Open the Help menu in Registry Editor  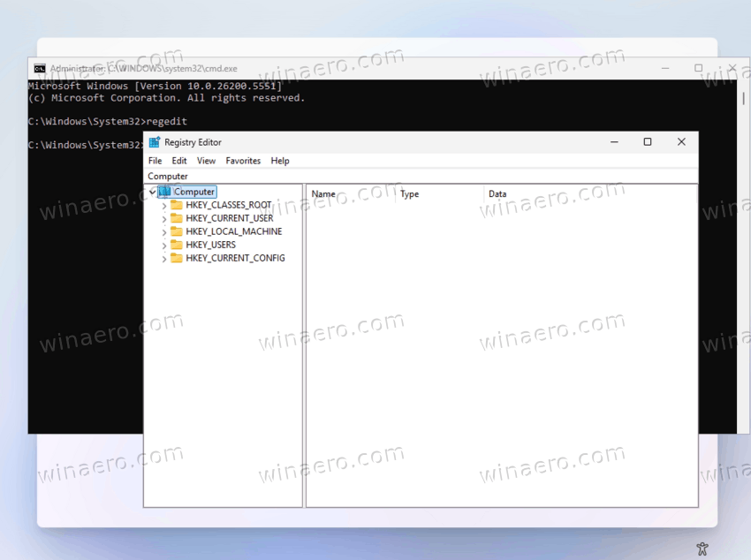[x=280, y=161]
